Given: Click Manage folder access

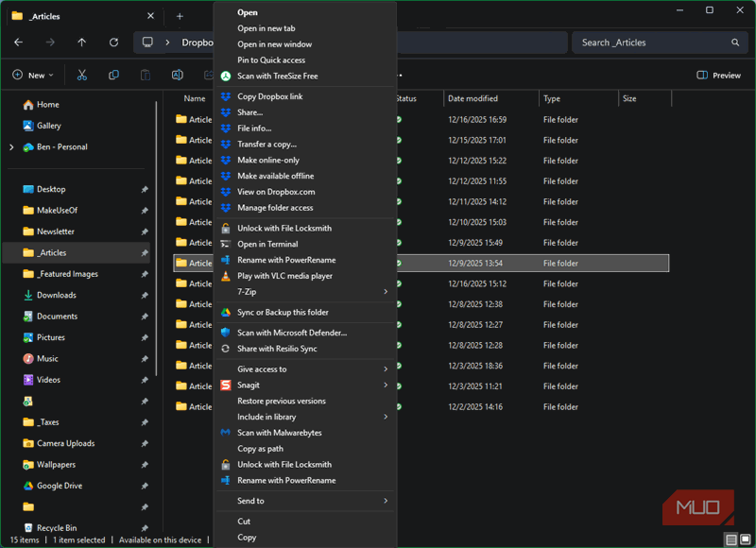Looking at the screenshot, I should click(304, 208).
